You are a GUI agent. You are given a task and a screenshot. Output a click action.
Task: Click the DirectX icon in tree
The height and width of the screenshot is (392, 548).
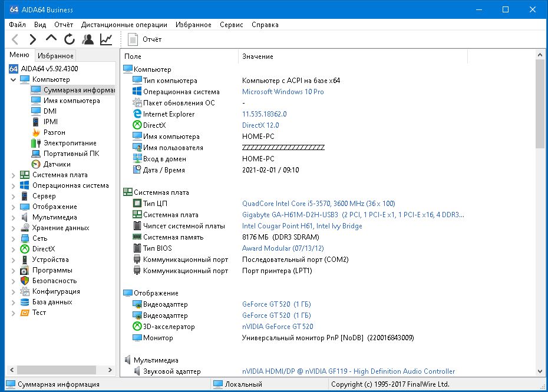[25, 249]
